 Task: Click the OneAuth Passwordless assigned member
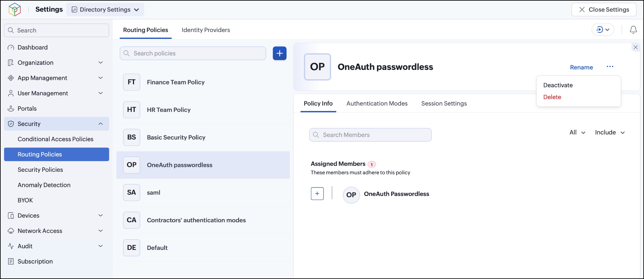(386, 194)
